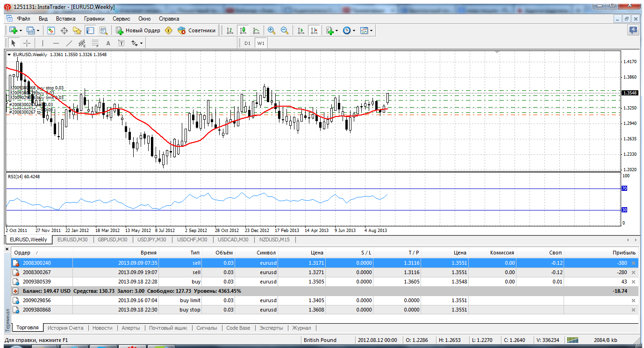Screen dimensions: 644x348
Task: Select the crosshair tool
Action: (27, 43)
